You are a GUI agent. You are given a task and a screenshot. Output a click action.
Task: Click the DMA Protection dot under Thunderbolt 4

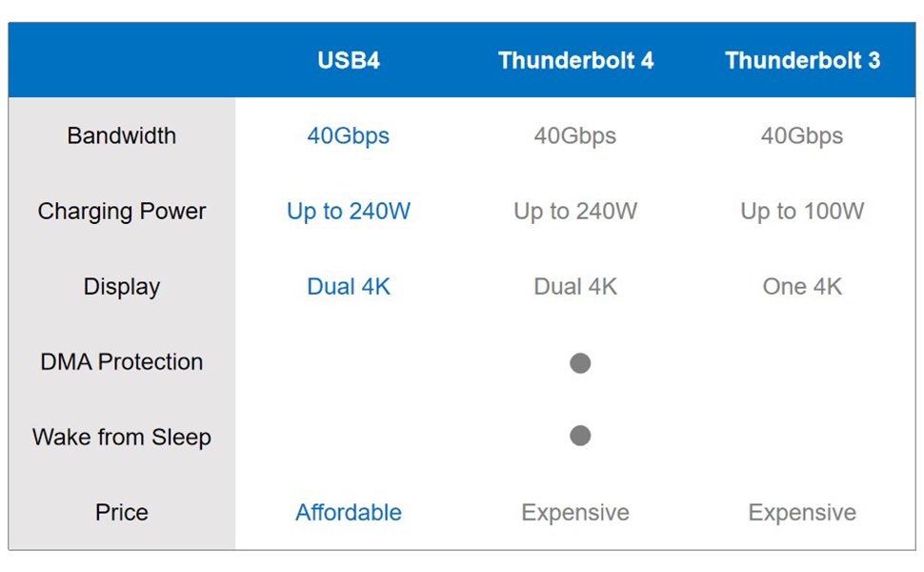coord(580,362)
